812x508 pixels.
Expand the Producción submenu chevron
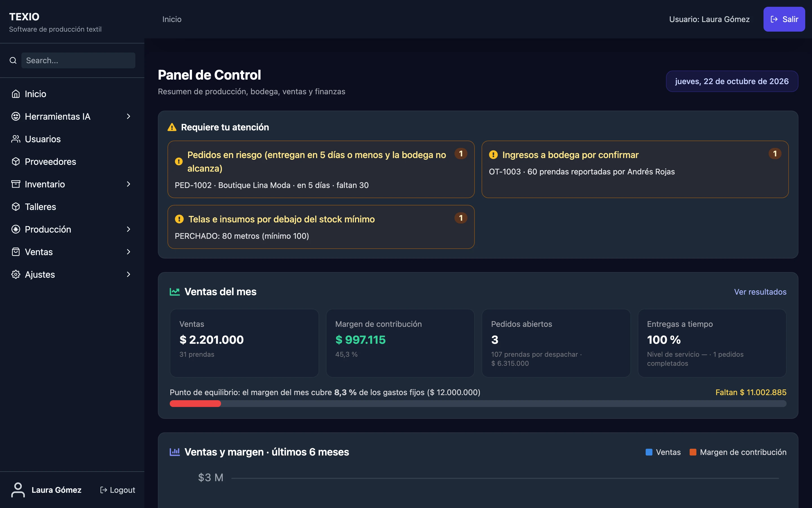coord(129,229)
